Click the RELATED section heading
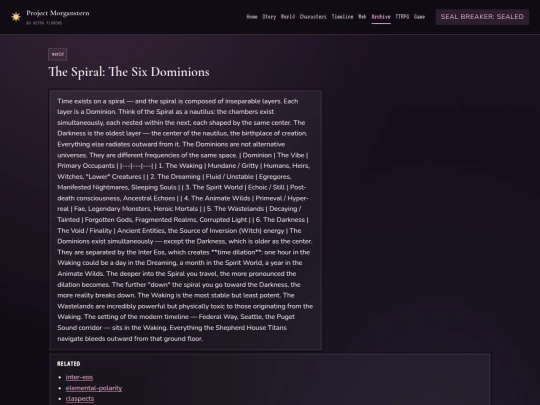The width and height of the screenshot is (540, 405). 69,364
